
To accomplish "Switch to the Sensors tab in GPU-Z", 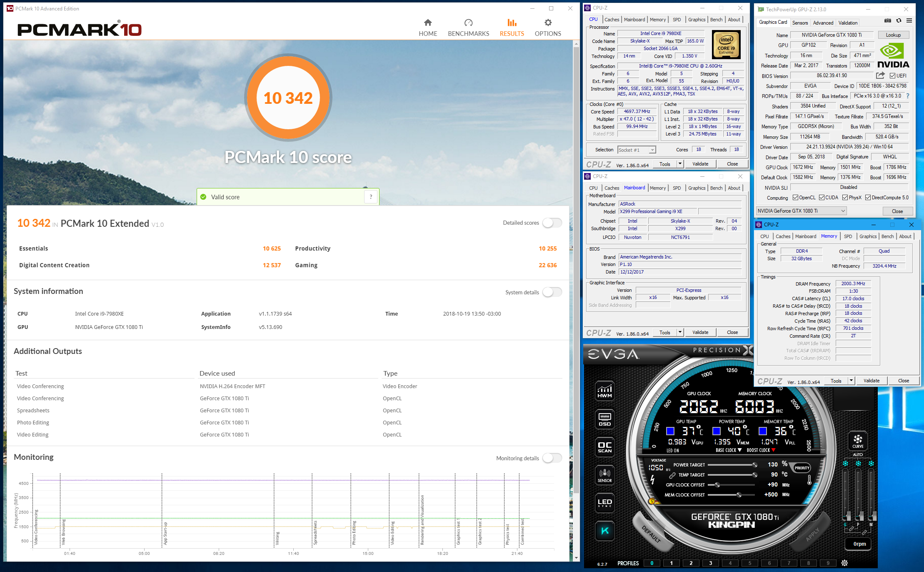I will [x=799, y=23].
